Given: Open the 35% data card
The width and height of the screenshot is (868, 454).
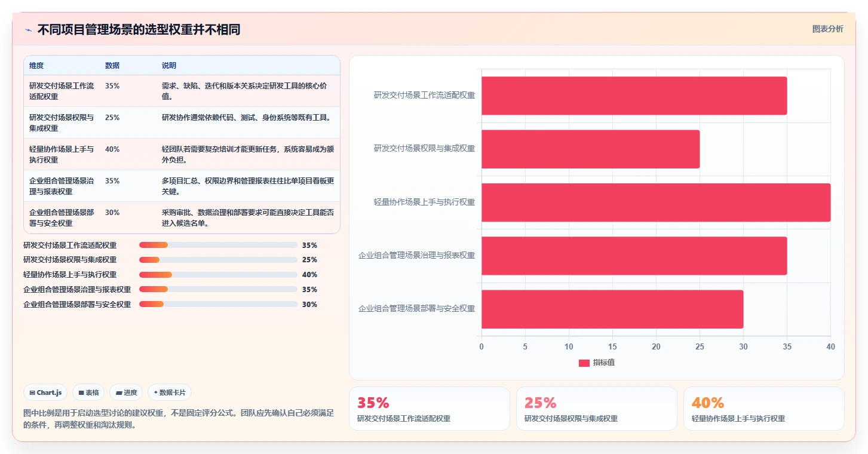Looking at the screenshot, I should pos(430,409).
